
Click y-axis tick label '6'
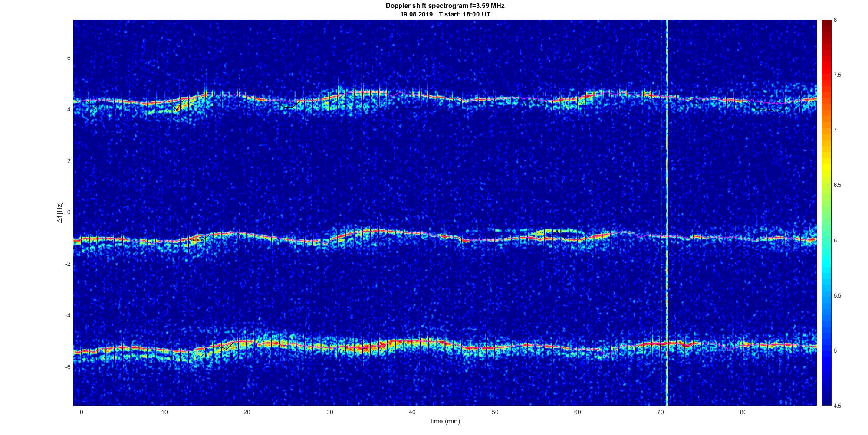69,58
